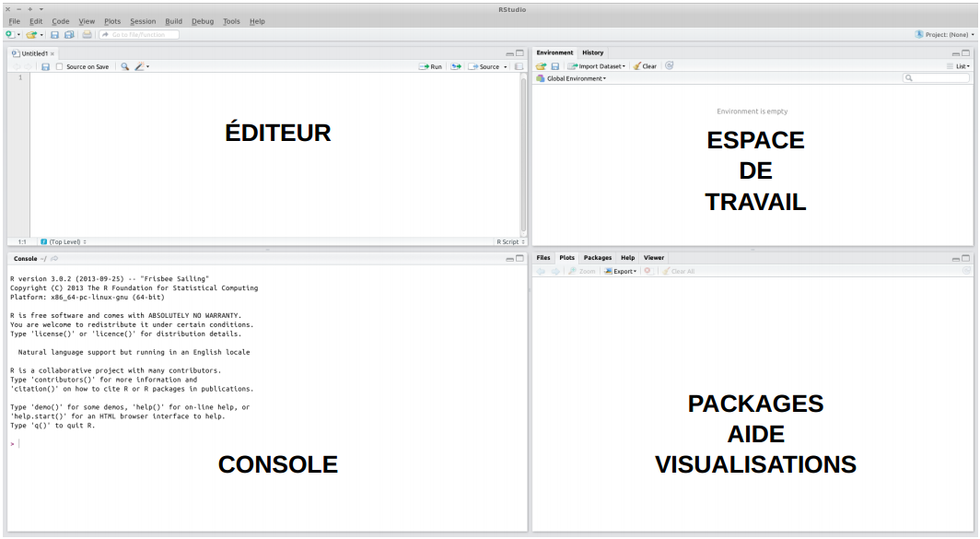980x539 pixels.
Task: Click the Save all documents icon in main toolbar
Action: (x=69, y=35)
